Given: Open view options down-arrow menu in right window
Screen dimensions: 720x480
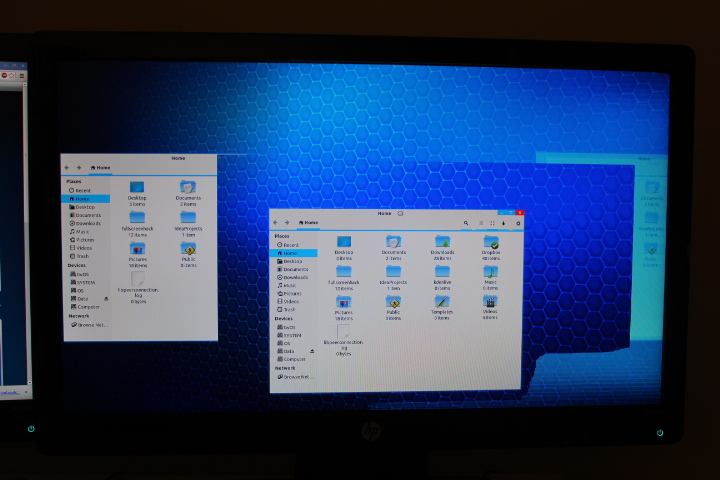Looking at the screenshot, I should [504, 222].
